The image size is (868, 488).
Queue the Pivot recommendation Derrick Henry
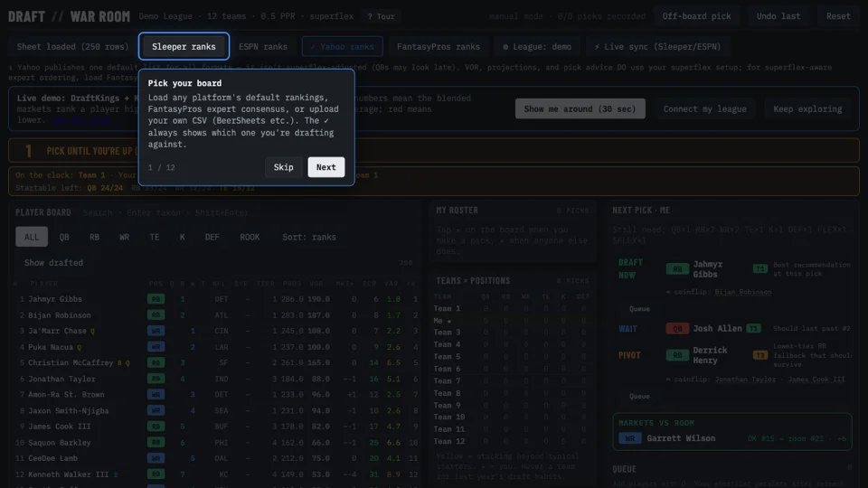pyautogui.click(x=639, y=396)
